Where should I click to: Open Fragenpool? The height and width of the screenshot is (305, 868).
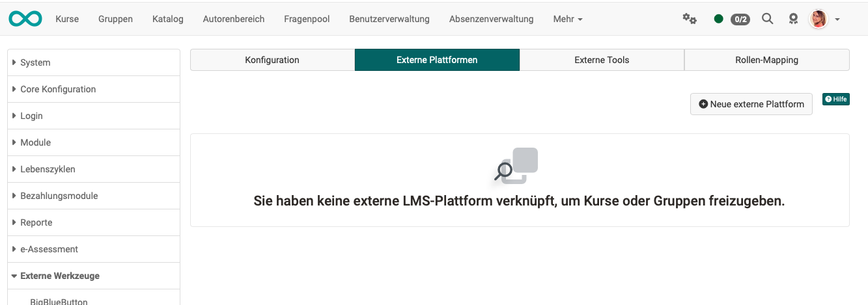[x=307, y=19]
